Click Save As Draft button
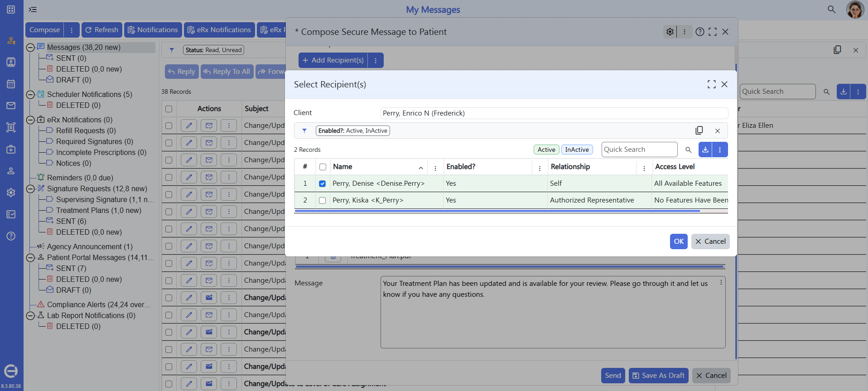 tap(659, 376)
